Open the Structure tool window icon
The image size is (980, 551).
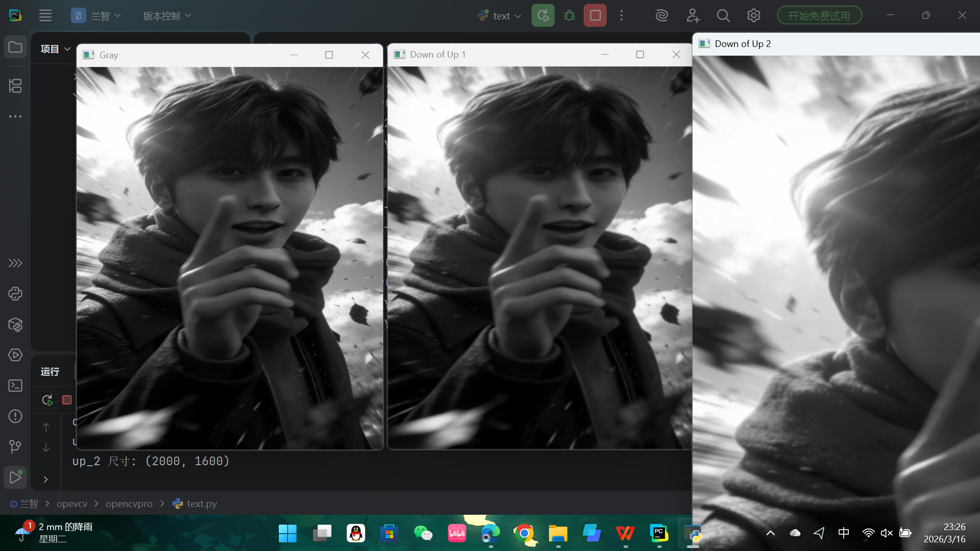pyautogui.click(x=15, y=86)
